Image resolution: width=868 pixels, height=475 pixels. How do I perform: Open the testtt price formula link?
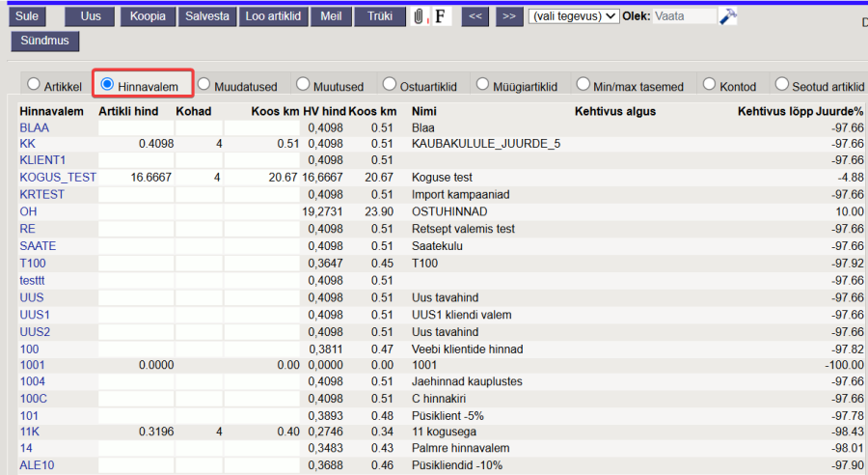[32, 280]
